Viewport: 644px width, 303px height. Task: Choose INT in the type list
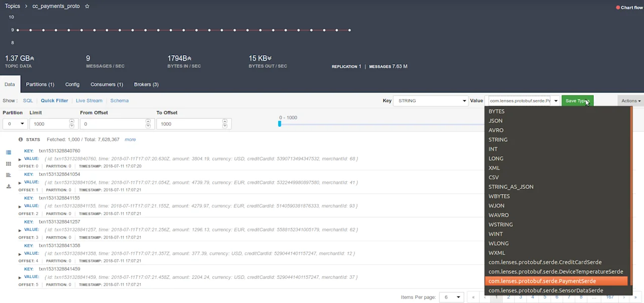coord(556,149)
